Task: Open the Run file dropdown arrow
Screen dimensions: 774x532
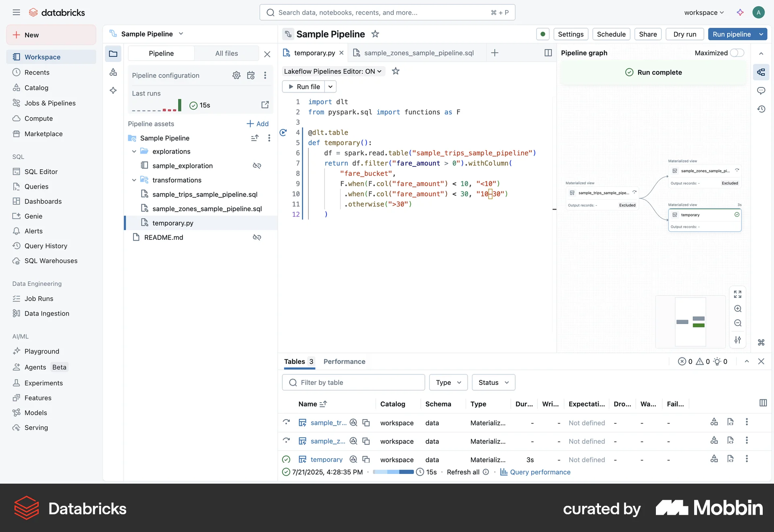Action: click(x=330, y=86)
